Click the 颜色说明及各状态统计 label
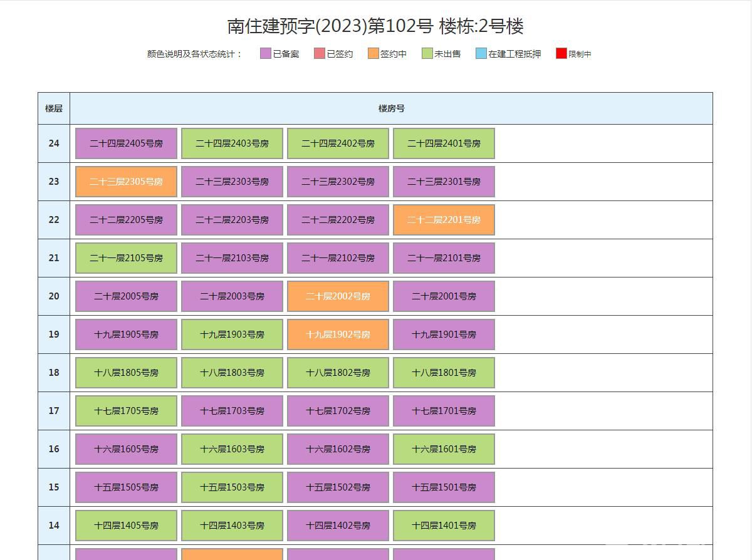The width and height of the screenshot is (752, 560). (x=194, y=54)
